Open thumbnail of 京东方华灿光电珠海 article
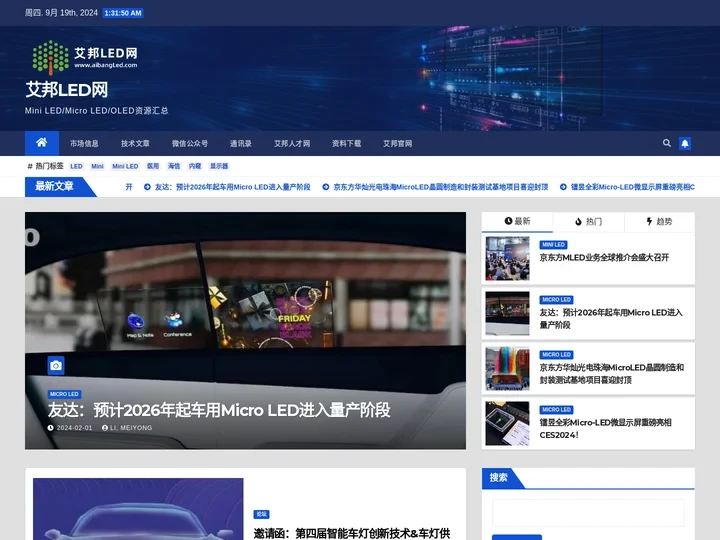720x540 pixels. [x=507, y=369]
